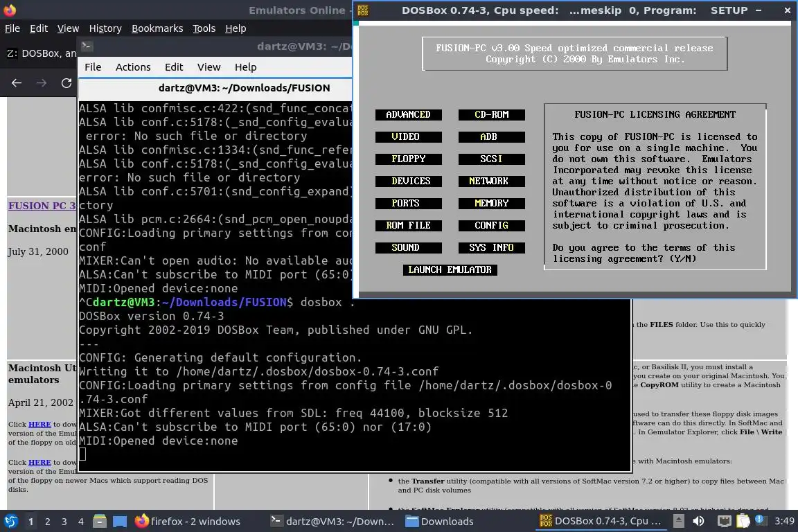
Task: Click the show desktop icon on the taskbar
Action: click(120, 522)
